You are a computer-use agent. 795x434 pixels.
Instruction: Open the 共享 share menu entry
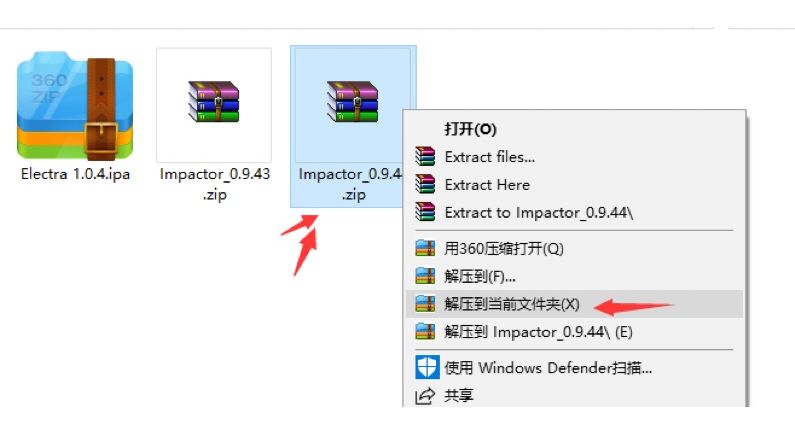coord(574,395)
